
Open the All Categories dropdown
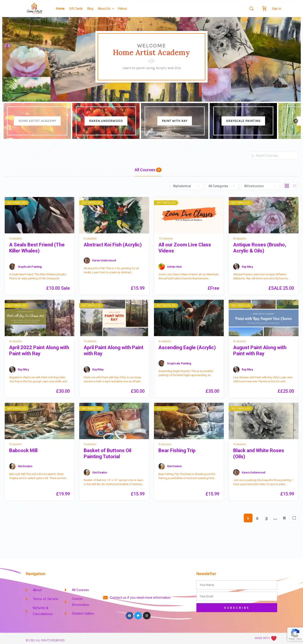click(222, 186)
